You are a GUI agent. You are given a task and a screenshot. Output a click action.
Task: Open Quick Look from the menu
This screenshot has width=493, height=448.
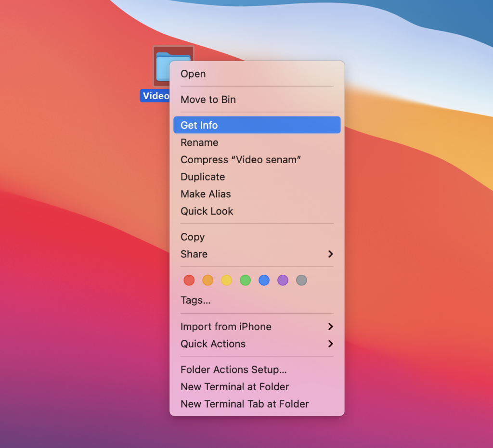pos(257,211)
